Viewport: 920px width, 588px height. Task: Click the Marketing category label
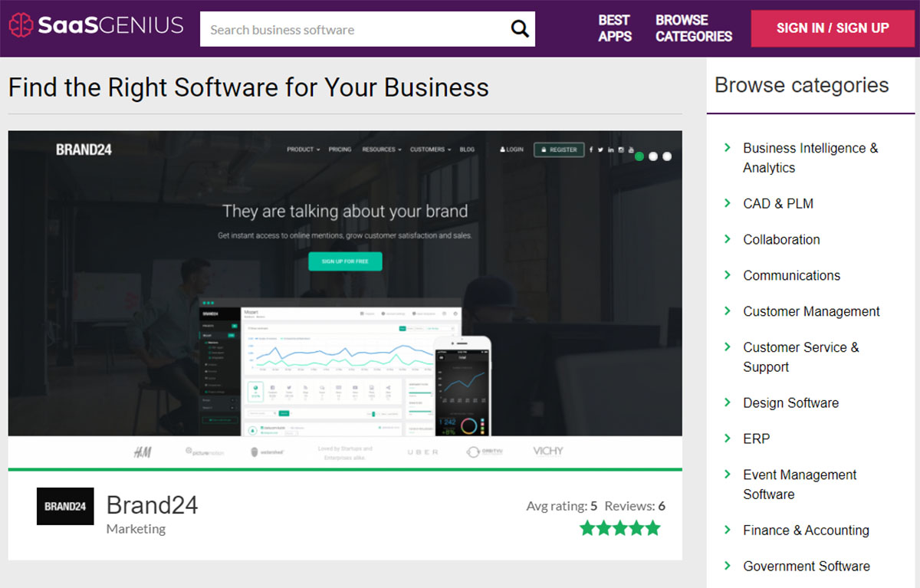pyautogui.click(x=136, y=529)
